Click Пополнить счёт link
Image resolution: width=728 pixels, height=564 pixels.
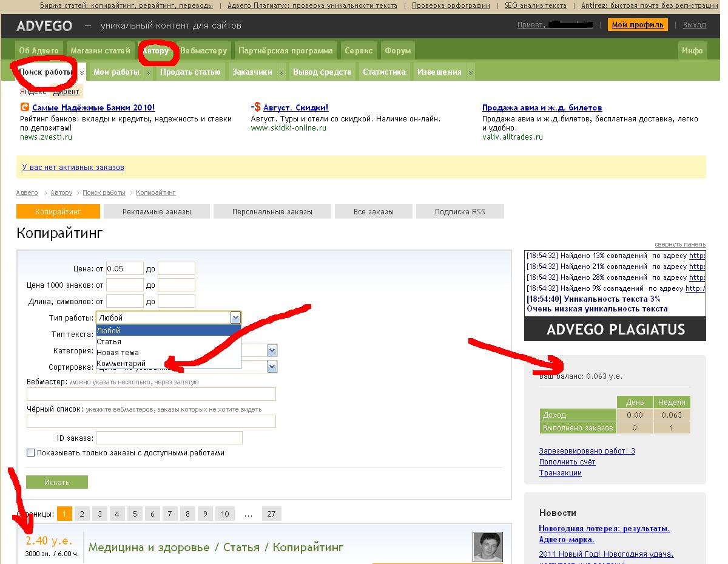point(567,462)
